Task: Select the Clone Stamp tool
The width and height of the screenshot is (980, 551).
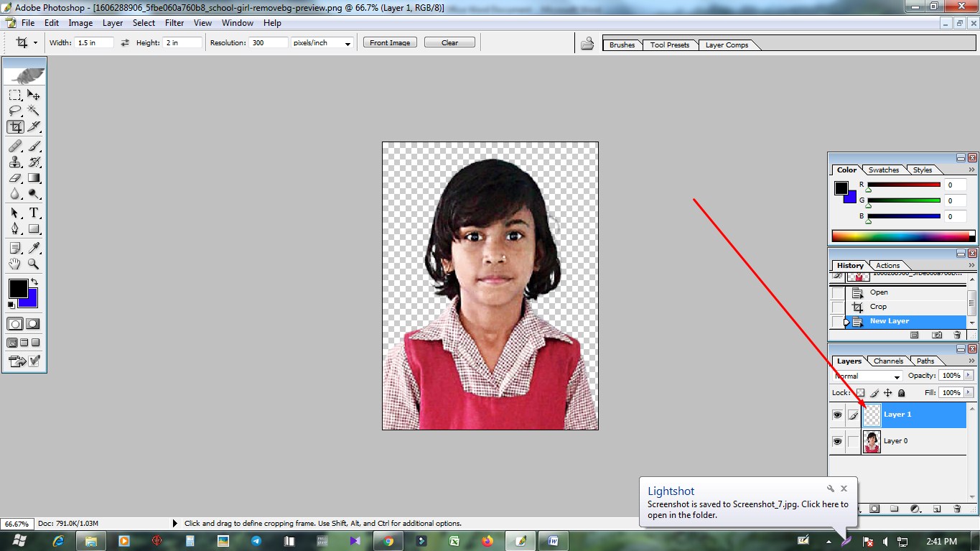Action: pyautogui.click(x=14, y=162)
